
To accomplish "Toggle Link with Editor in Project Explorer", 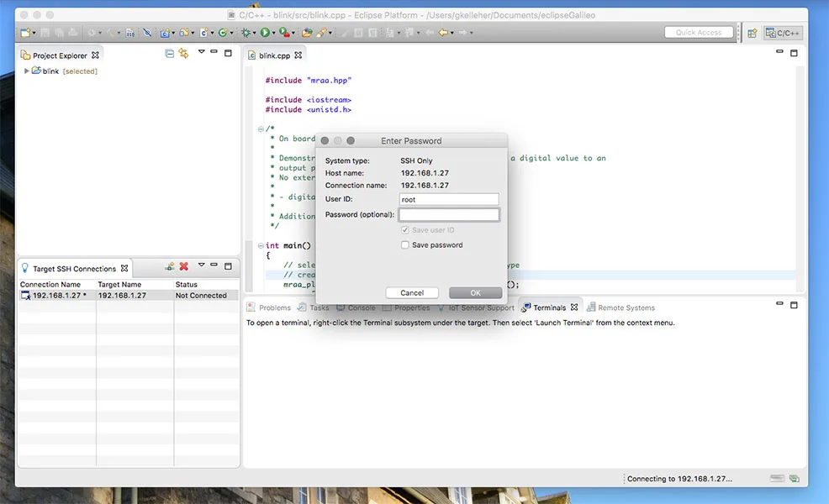I will click(183, 54).
